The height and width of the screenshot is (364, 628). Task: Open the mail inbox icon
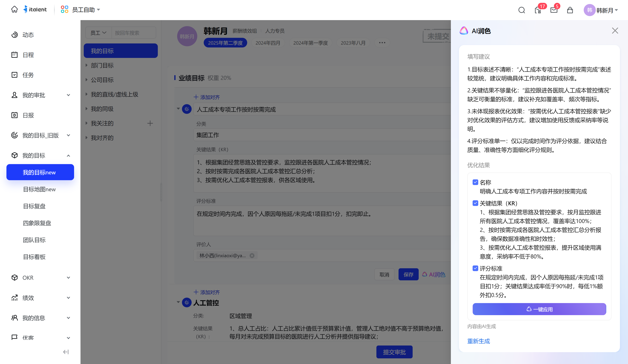point(554,10)
